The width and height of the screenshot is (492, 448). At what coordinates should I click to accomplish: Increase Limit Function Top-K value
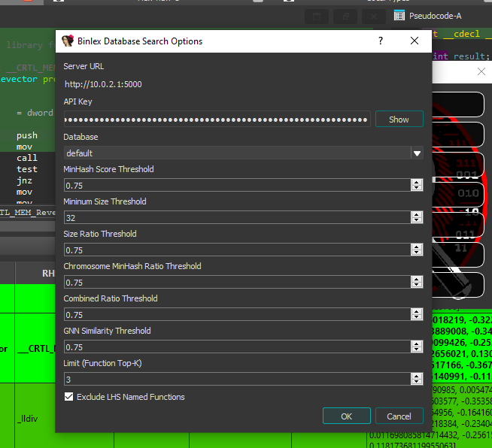coord(417,376)
